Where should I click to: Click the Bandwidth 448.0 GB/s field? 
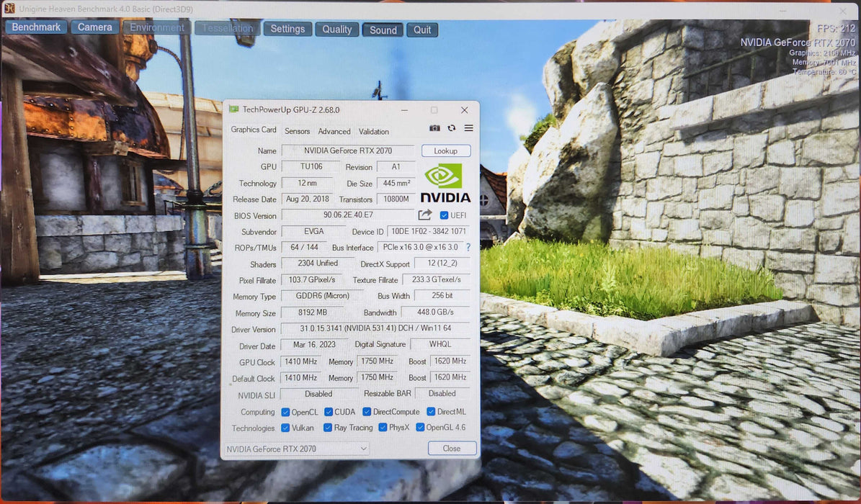435,312
